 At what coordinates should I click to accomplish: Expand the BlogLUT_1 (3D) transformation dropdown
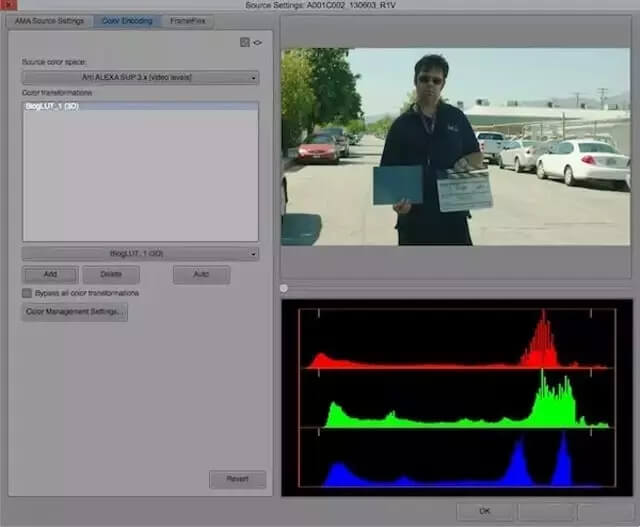140,254
